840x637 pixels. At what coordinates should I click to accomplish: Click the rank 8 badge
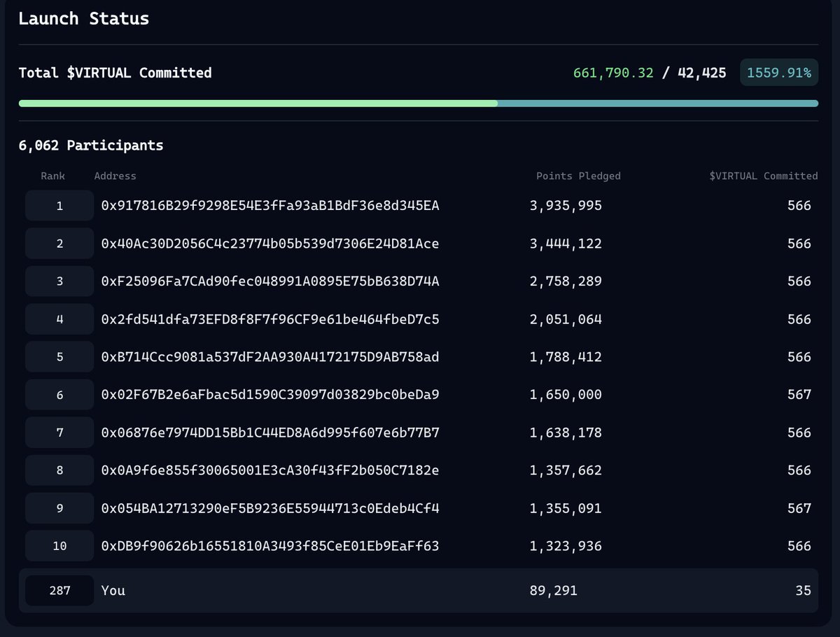59,470
